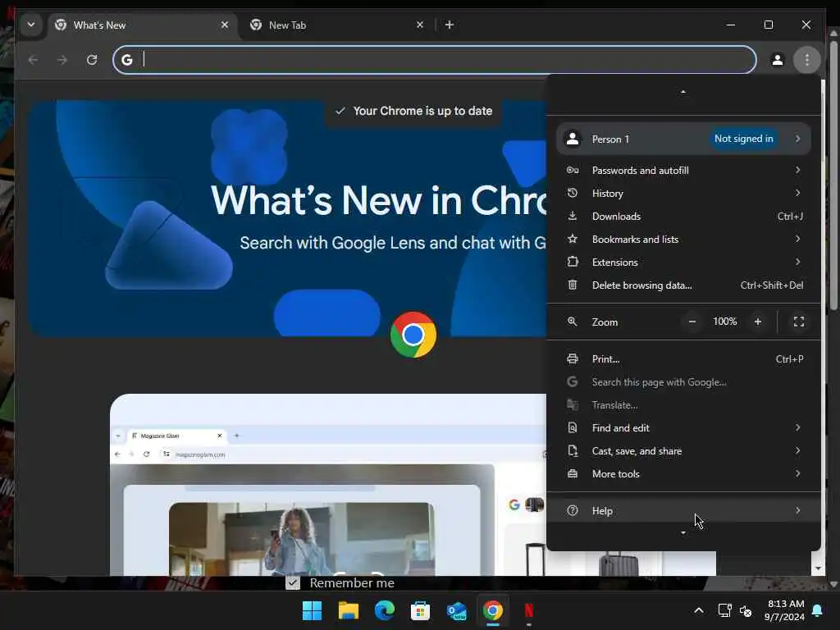Open Microsoft Store from taskbar
This screenshot has width=840, height=630.
coord(421,610)
